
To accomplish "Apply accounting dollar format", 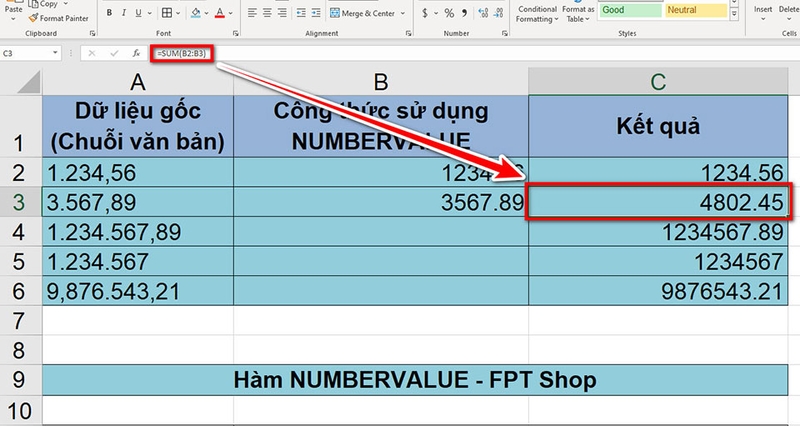I will [x=425, y=13].
